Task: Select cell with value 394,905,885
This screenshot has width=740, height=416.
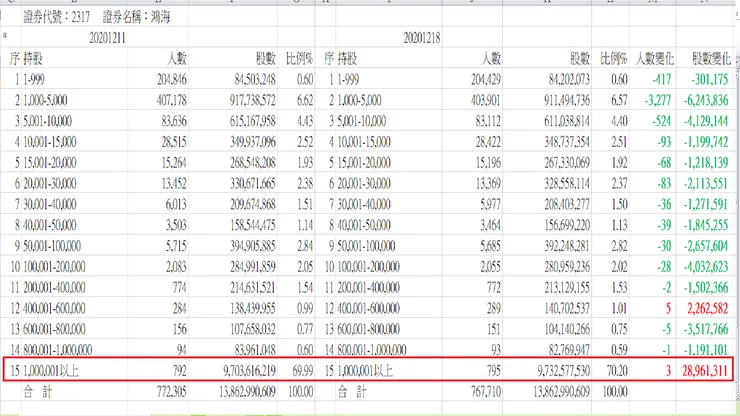Action: coord(253,246)
